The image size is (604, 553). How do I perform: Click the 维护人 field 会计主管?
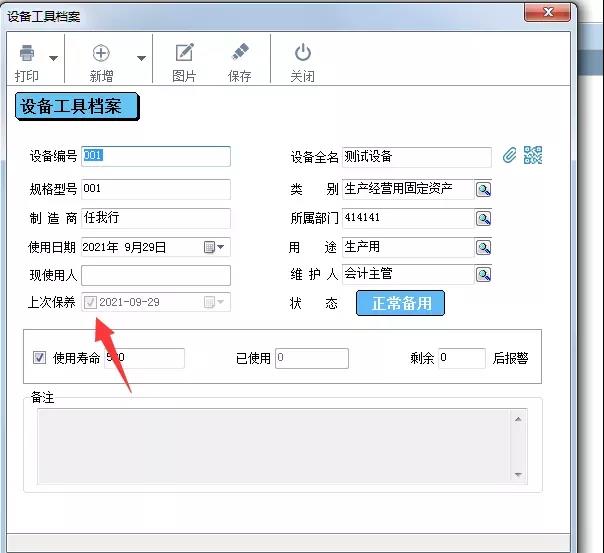408,275
